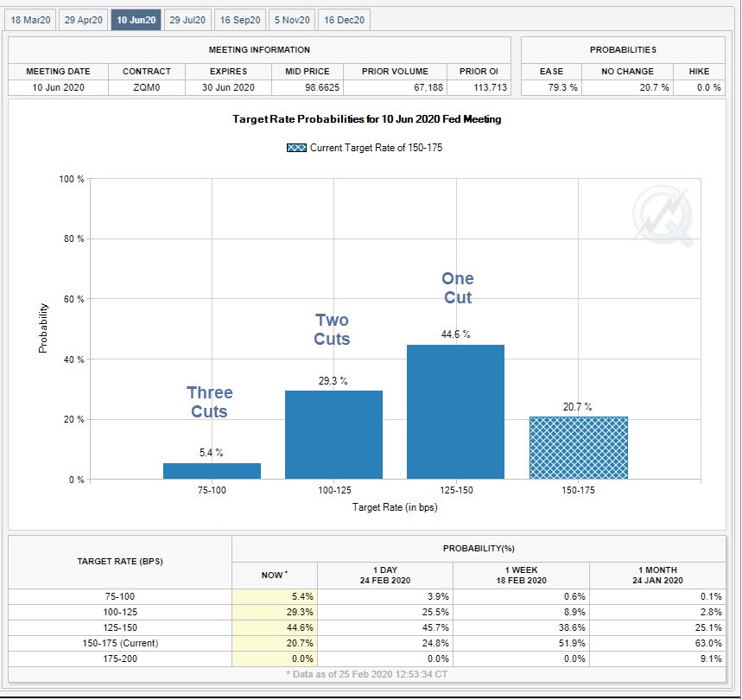Click the 125-150 bar showing 44.6%
742x700 pixels.
pos(455,411)
